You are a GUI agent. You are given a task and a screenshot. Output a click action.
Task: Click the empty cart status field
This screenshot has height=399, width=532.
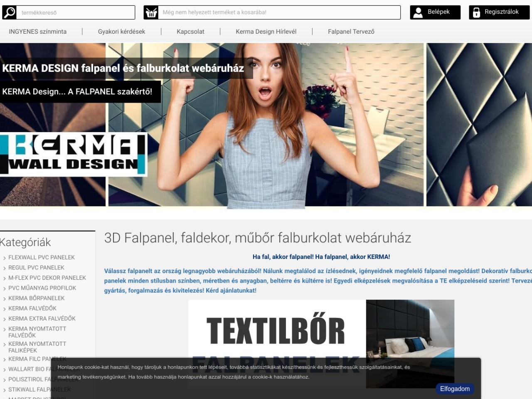[279, 12]
